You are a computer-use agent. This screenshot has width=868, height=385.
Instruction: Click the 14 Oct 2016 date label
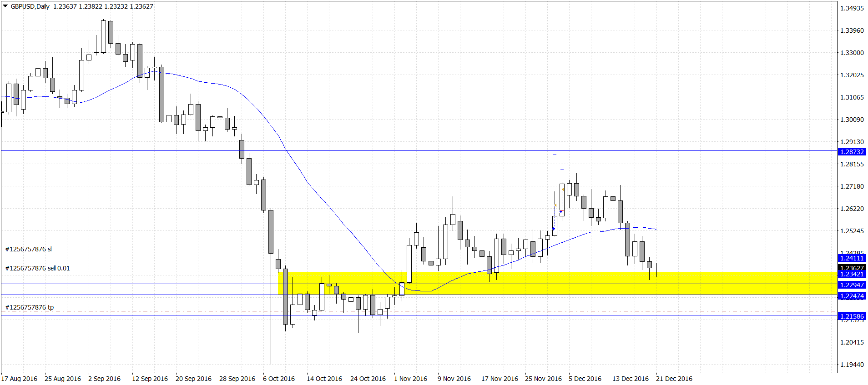pyautogui.click(x=324, y=379)
